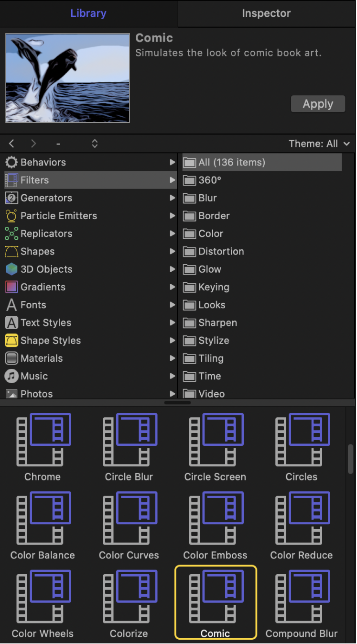
Task: Choose the Color Emboss filter icon
Action: point(216,518)
